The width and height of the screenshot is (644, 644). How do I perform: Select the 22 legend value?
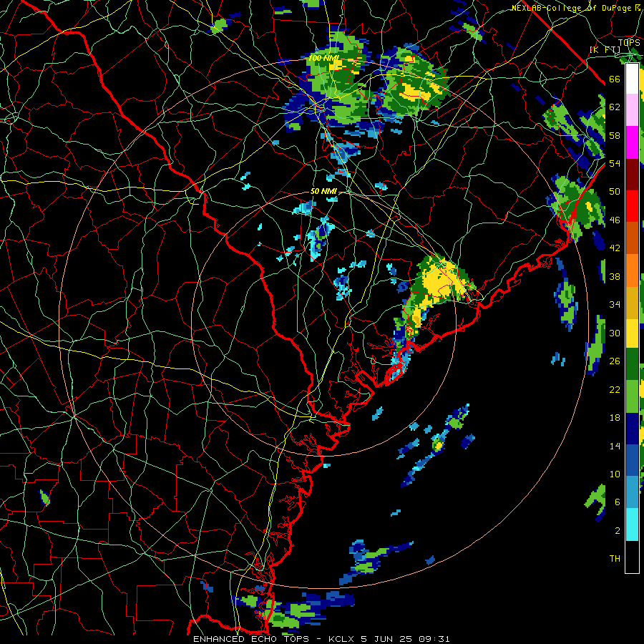(615, 389)
